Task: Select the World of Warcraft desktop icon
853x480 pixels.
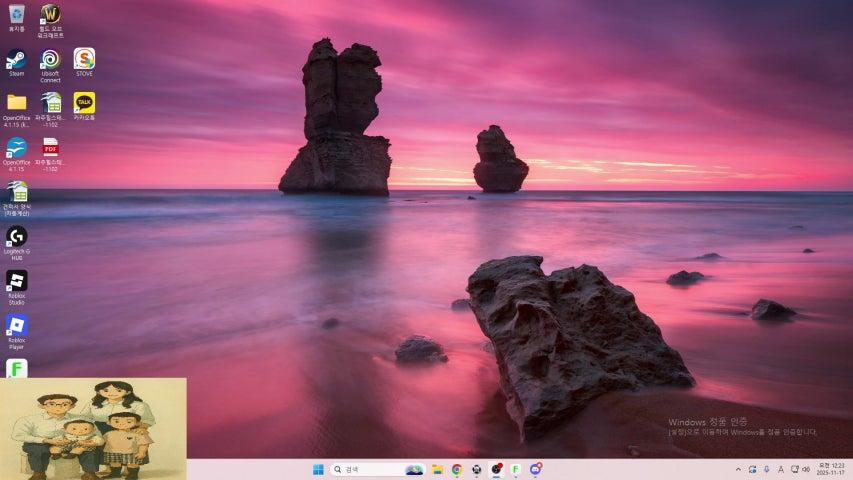Action: point(50,15)
